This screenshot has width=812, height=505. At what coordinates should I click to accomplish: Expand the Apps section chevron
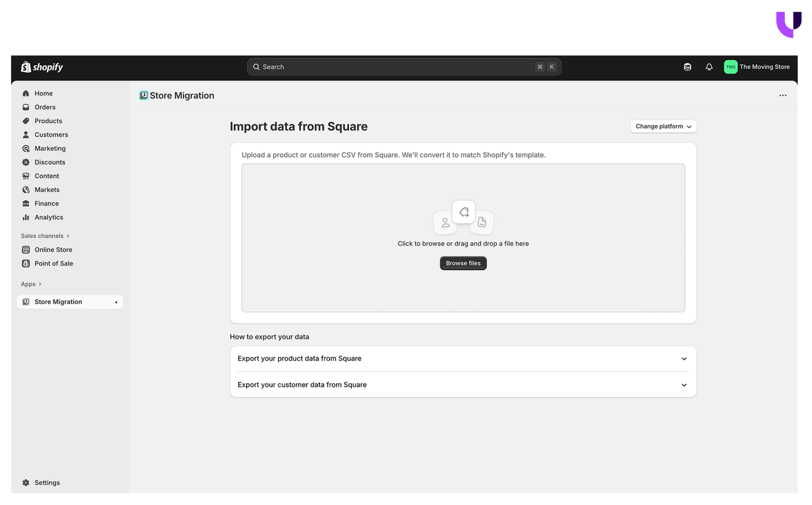40,284
